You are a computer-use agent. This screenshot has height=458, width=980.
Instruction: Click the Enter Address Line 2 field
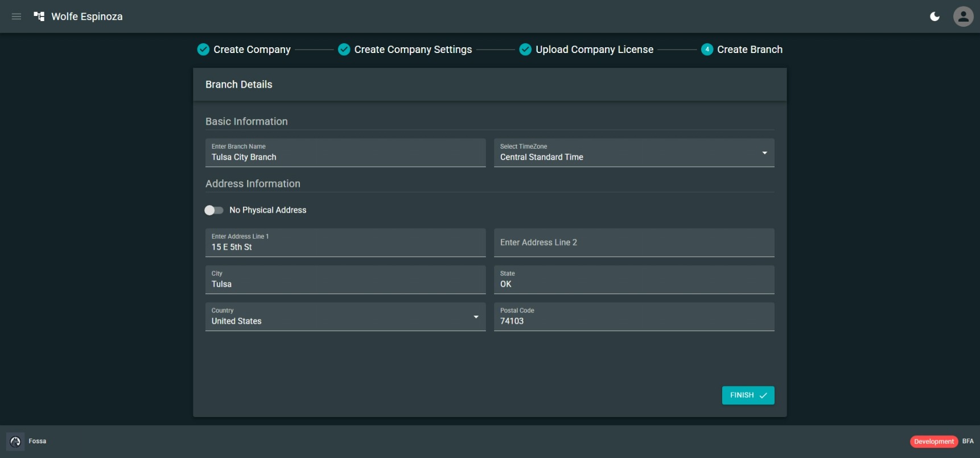tap(633, 243)
